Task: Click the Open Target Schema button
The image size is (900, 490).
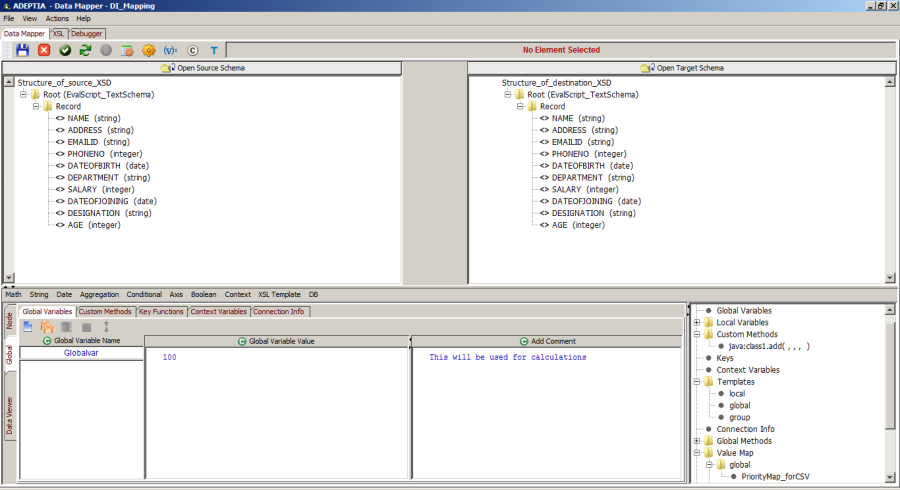Action: 685,68
